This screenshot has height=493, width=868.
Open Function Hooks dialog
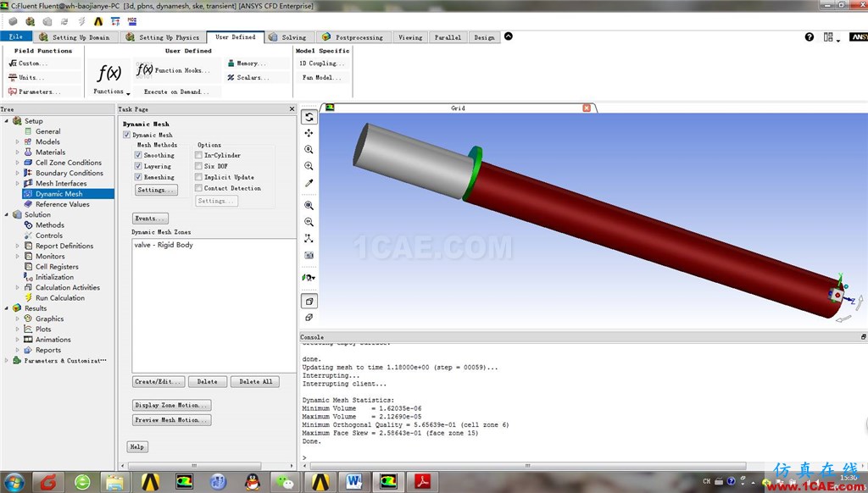tap(173, 70)
